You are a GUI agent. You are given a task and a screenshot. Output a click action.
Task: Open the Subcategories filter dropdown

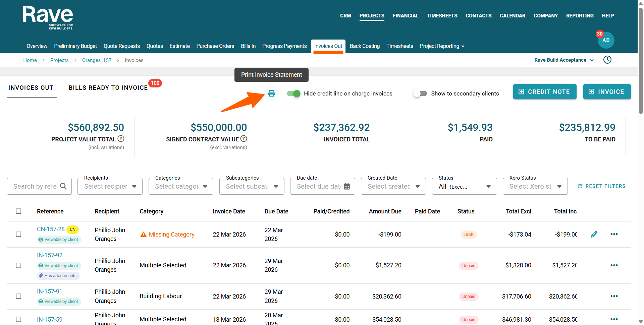[252, 186]
